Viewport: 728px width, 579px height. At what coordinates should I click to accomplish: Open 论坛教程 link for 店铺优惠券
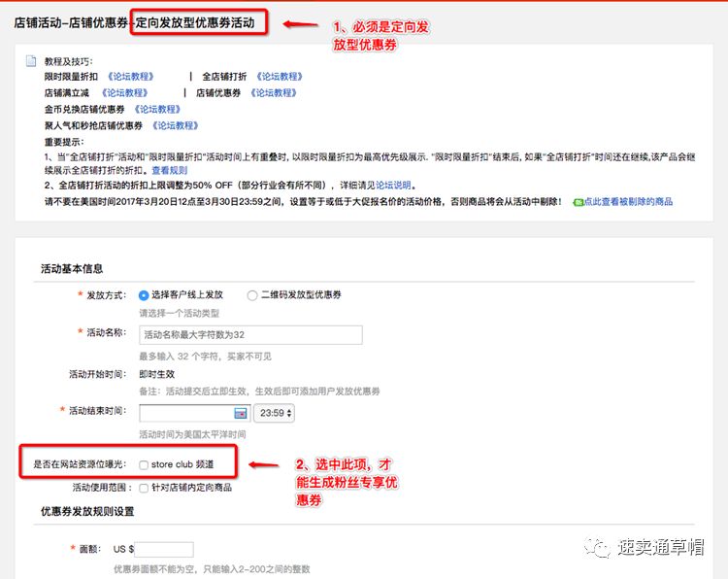tap(274, 93)
